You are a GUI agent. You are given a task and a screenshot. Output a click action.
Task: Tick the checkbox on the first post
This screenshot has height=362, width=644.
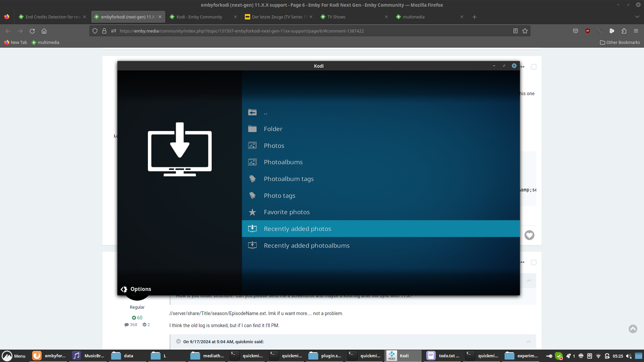click(534, 67)
